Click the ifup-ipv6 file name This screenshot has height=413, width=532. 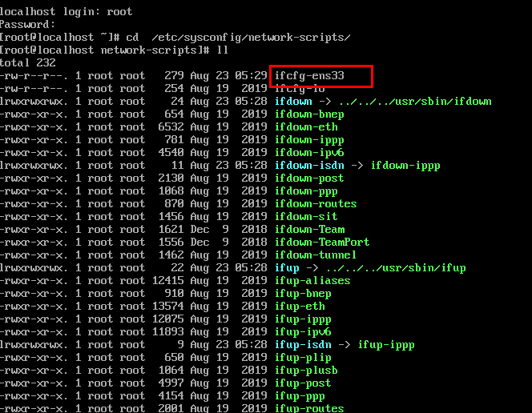coord(303,332)
